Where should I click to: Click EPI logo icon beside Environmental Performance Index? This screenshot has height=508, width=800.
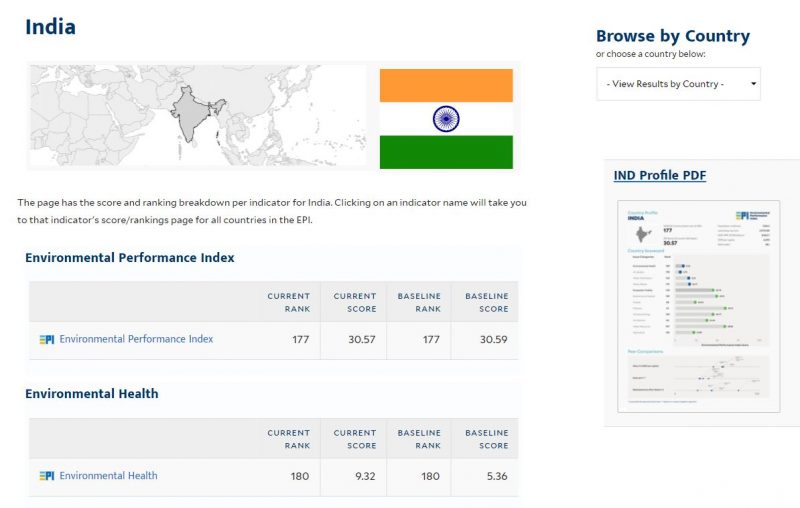pos(46,340)
